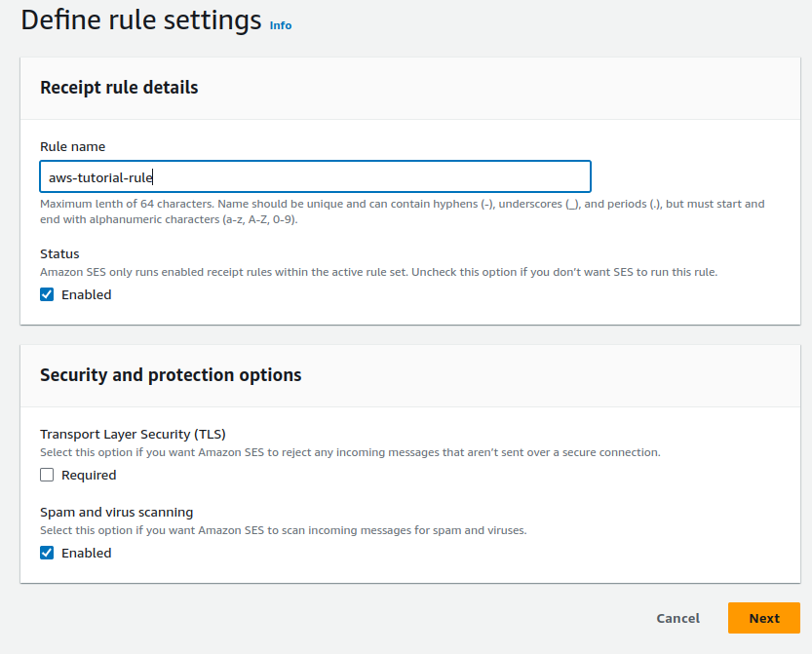Open the Info link beside the page heading
The width and height of the screenshot is (812, 654).
coord(280,26)
